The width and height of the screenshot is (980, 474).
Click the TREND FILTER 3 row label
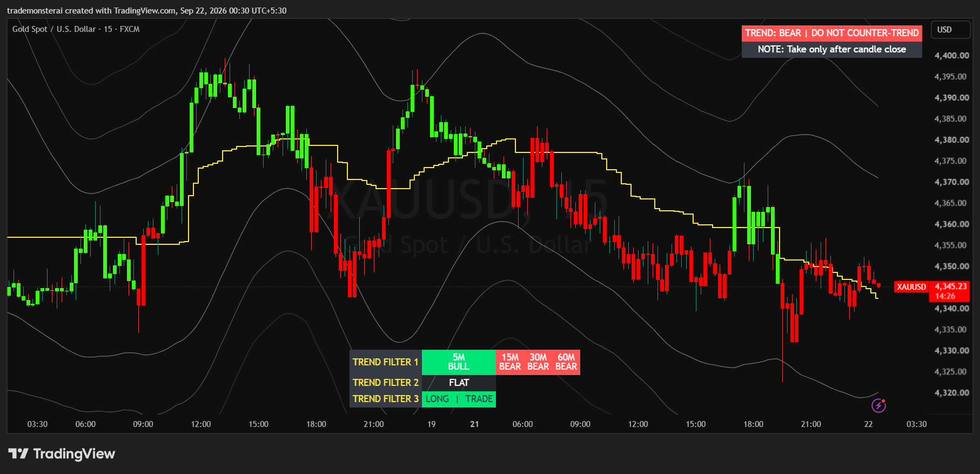click(386, 399)
